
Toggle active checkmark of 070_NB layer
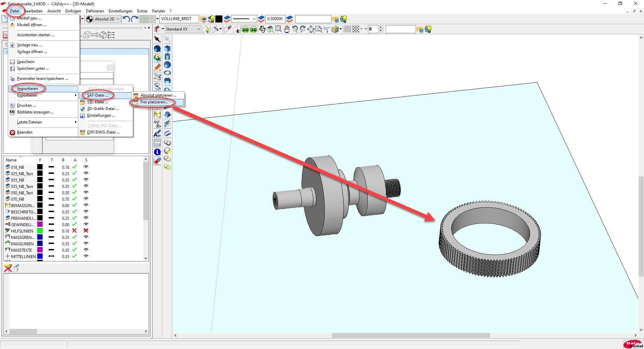pyautogui.click(x=75, y=199)
